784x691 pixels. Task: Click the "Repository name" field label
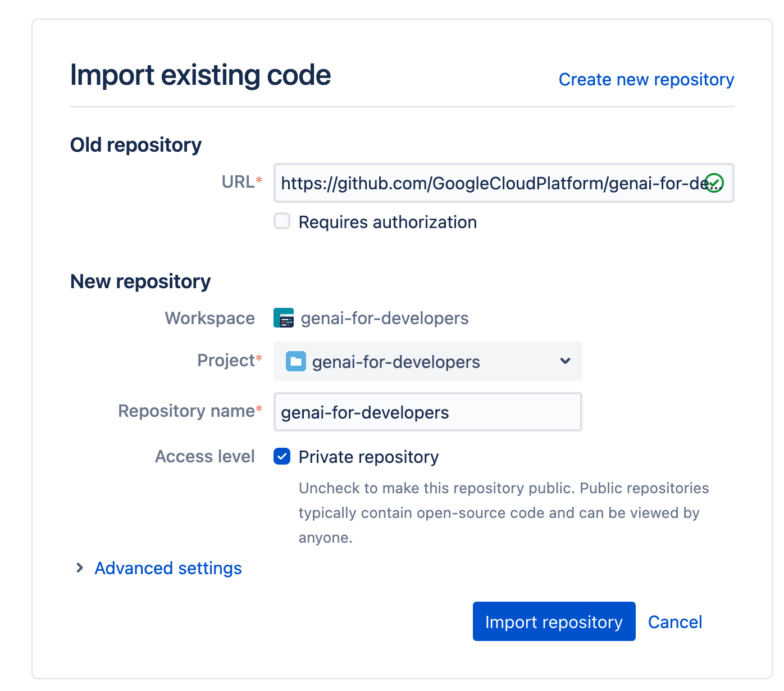click(x=186, y=411)
